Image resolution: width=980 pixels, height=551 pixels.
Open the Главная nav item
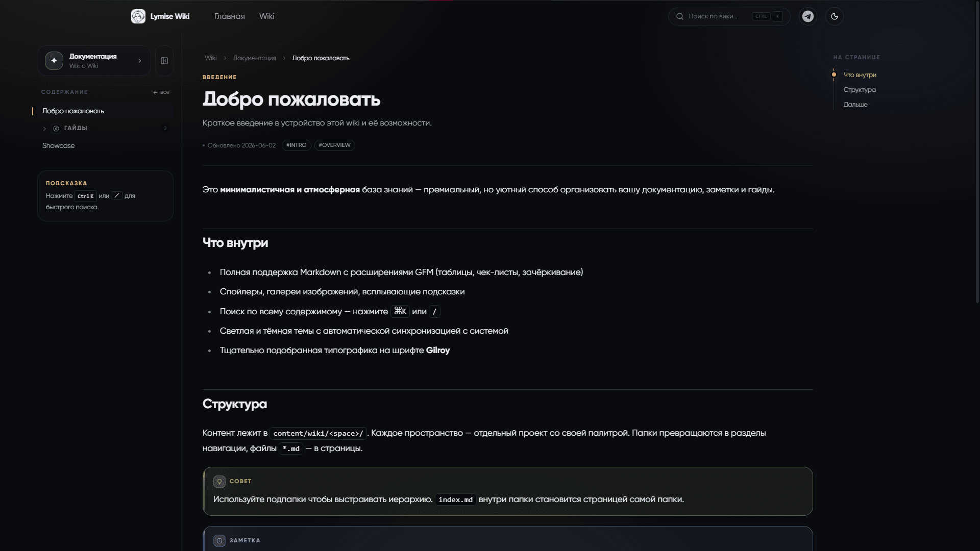229,16
